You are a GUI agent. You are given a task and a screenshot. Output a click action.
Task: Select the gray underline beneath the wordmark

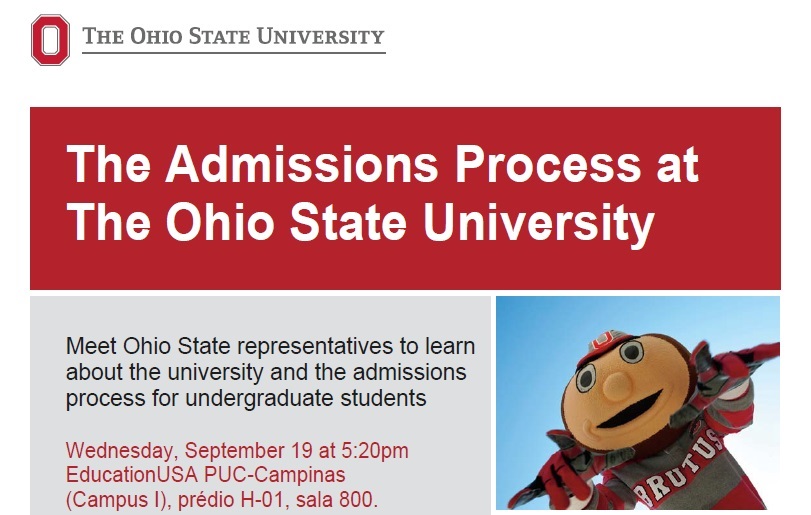pyautogui.click(x=234, y=52)
